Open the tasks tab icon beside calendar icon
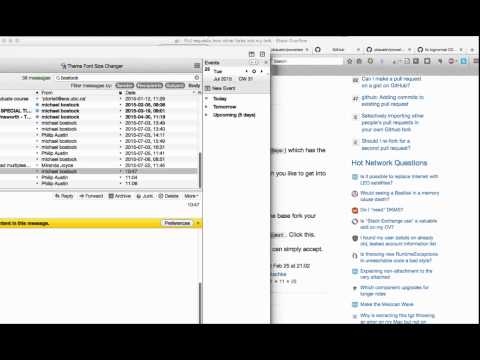This screenshot has height=360, width=480. click(262, 54)
